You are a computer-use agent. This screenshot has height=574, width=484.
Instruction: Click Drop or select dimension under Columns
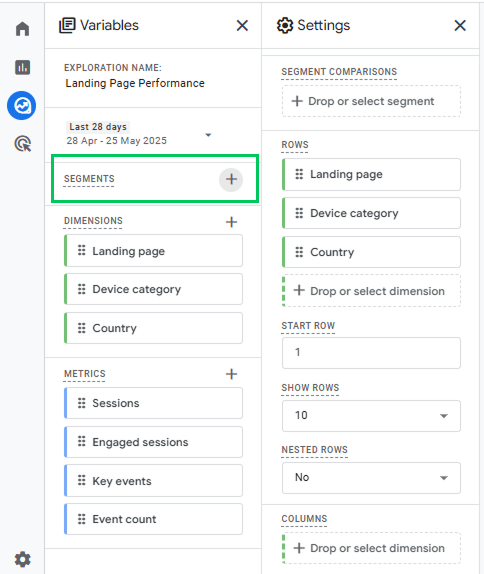coord(371,548)
